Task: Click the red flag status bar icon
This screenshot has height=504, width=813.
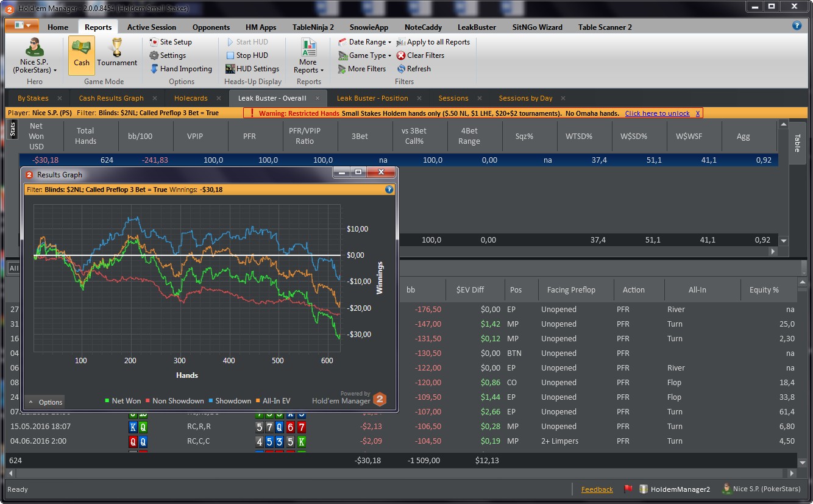Action: point(628,489)
